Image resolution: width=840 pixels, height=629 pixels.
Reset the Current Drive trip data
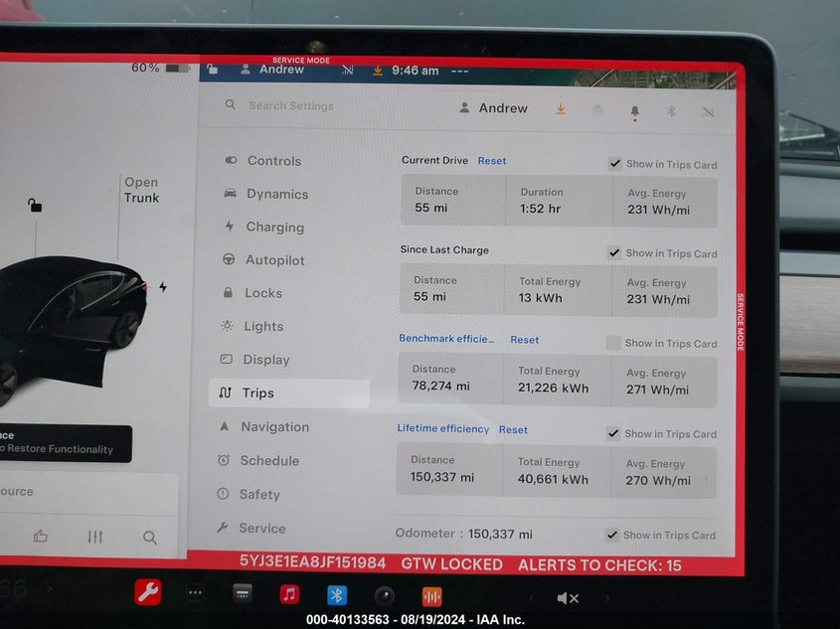click(x=492, y=161)
